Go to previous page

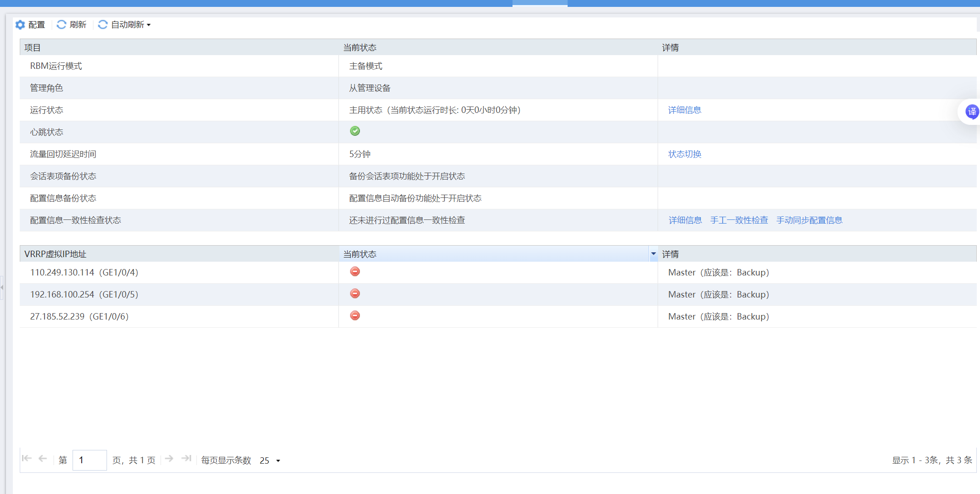click(43, 459)
